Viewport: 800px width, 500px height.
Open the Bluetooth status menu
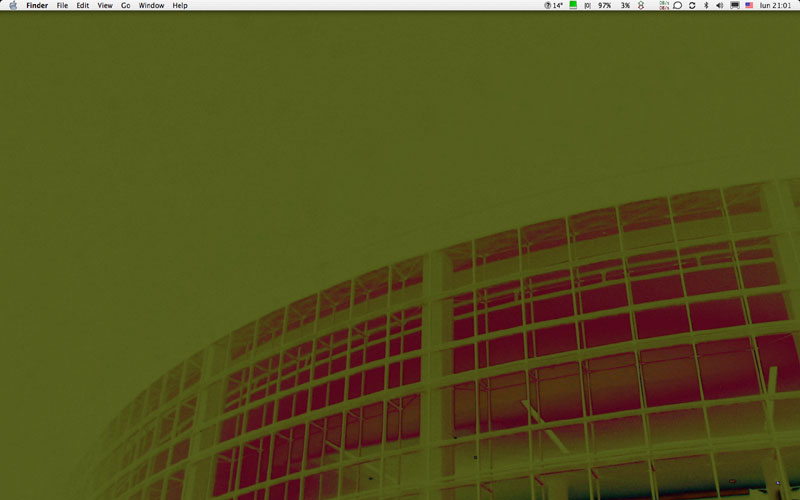706,5
